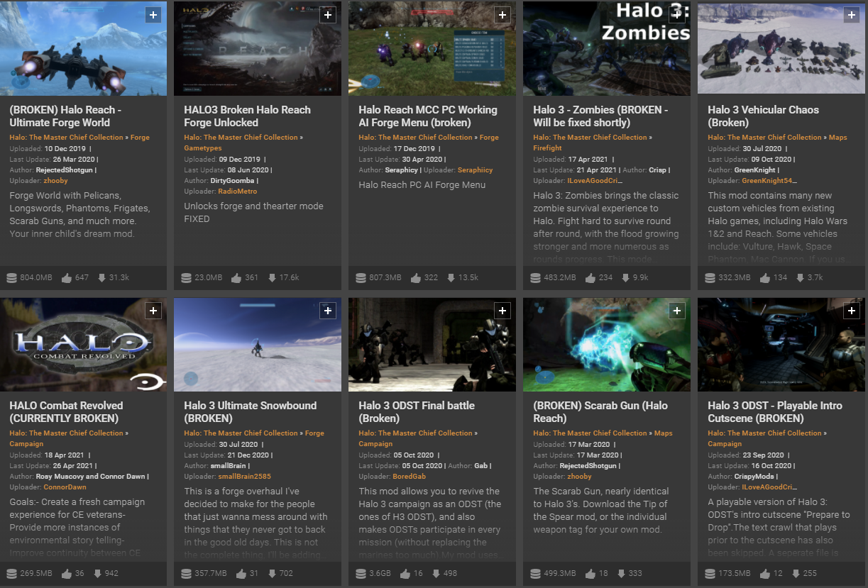This screenshot has height=588, width=868.
Task: Click thumbs-up icon showing 361 likes
Action: tap(236, 277)
